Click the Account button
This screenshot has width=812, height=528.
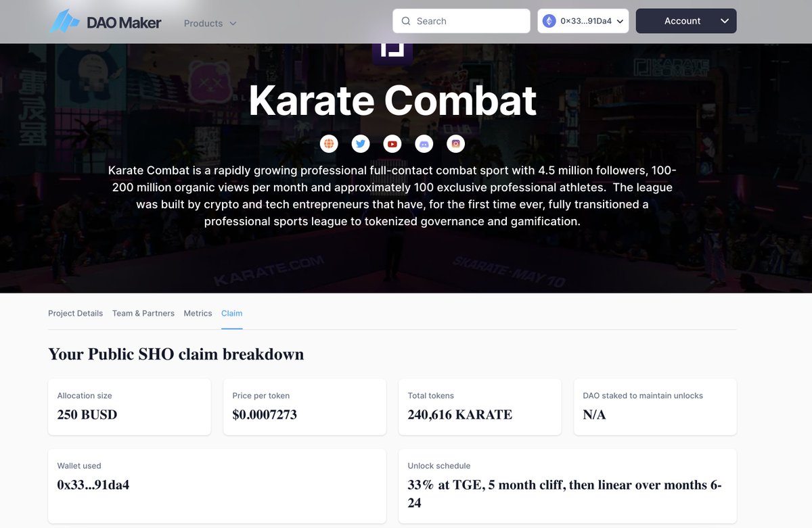[686, 21]
